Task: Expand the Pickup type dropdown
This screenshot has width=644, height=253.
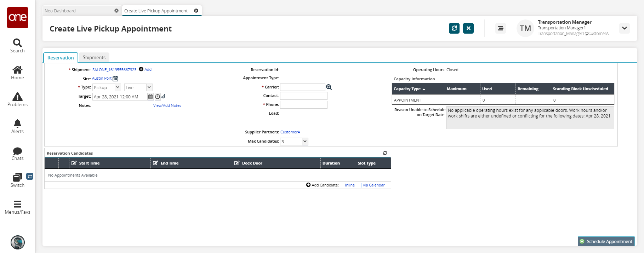Action: (118, 87)
